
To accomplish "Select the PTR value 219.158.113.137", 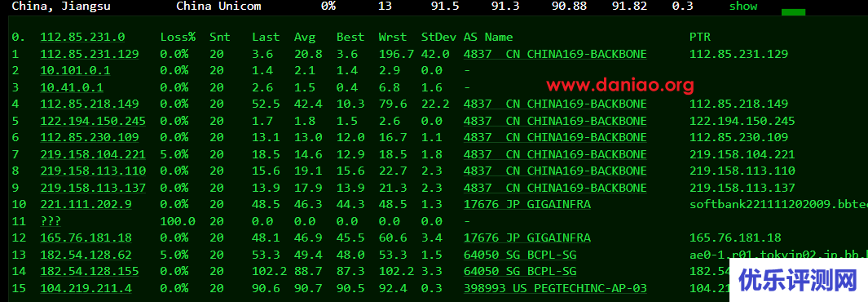I will pyautogui.click(x=742, y=188).
